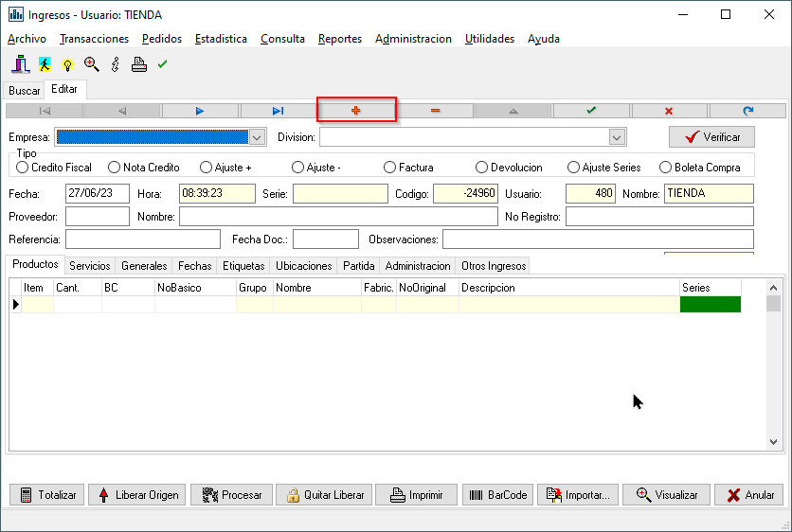Select the Factura radio option

coord(390,168)
